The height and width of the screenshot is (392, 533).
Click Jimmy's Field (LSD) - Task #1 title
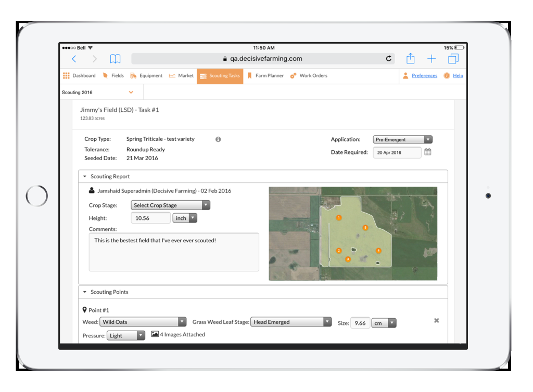coord(119,110)
